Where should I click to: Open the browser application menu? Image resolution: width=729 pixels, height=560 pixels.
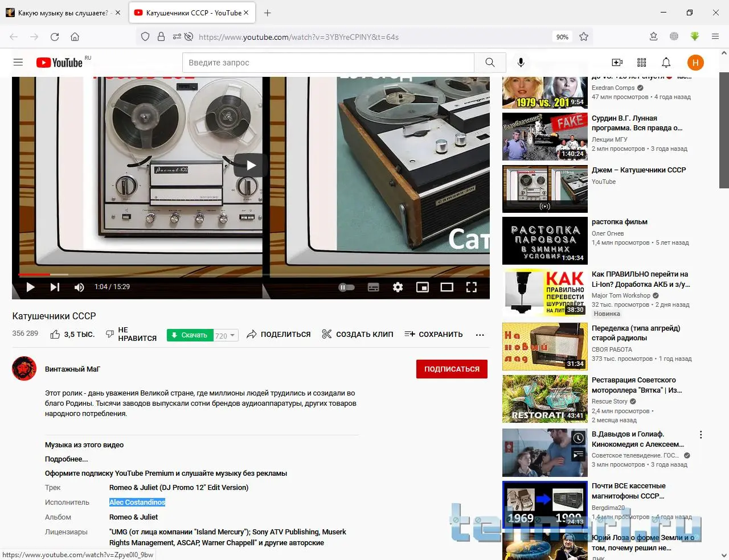pyautogui.click(x=715, y=37)
